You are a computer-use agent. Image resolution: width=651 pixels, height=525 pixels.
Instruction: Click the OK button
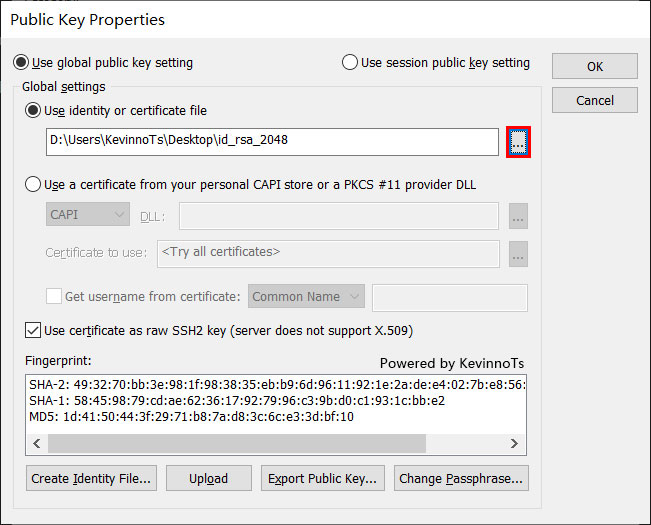click(x=595, y=66)
